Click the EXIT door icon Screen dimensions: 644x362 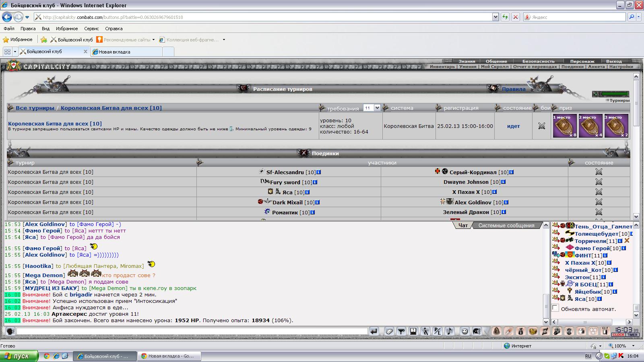click(605, 331)
